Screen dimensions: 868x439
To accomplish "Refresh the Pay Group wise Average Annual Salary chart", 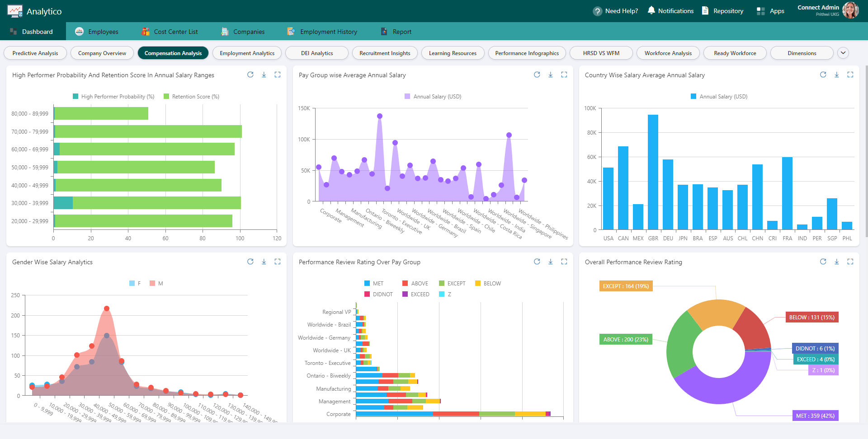I will tap(537, 75).
